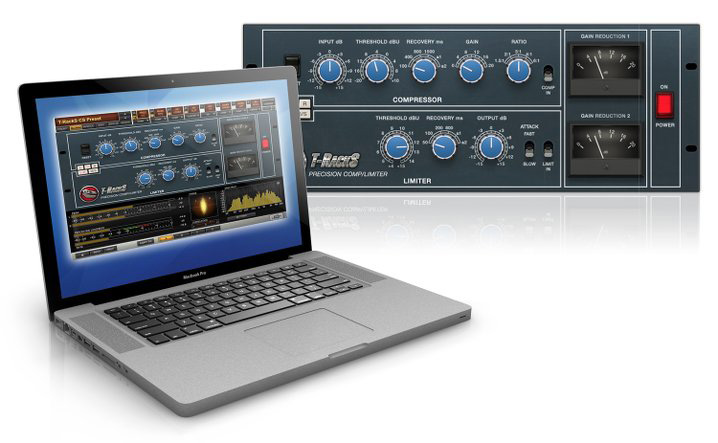Screen dimensions: 718x443
Task: Click the orange highlighted button in laptop bottom bar
Action: click(165, 238)
